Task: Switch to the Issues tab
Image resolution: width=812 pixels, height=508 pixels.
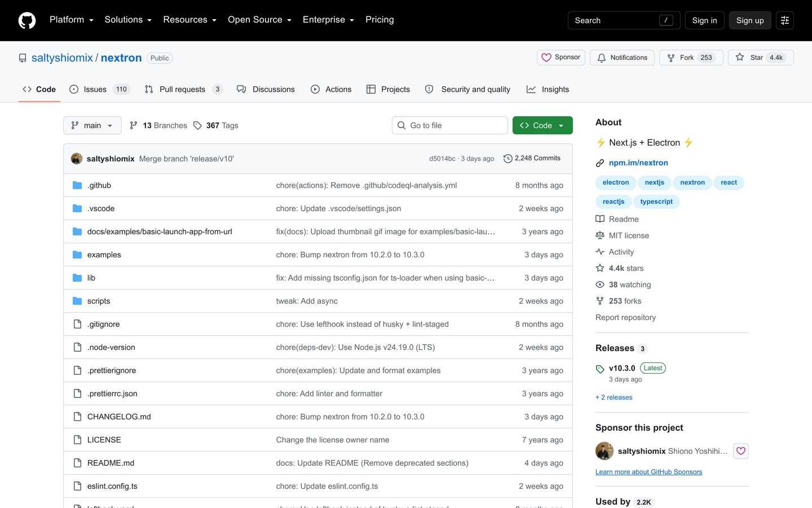Action: pyautogui.click(x=100, y=89)
